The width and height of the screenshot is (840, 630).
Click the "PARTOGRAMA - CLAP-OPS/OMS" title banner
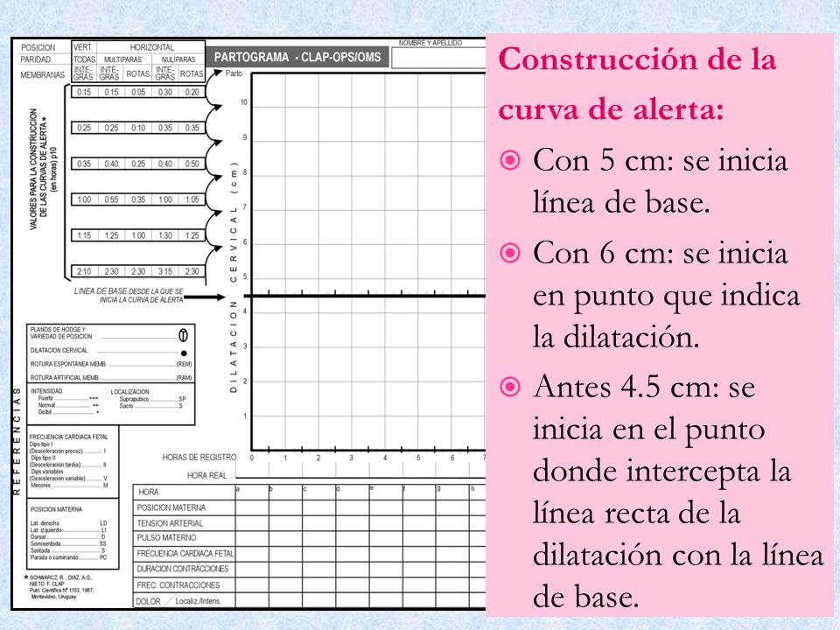point(297,58)
